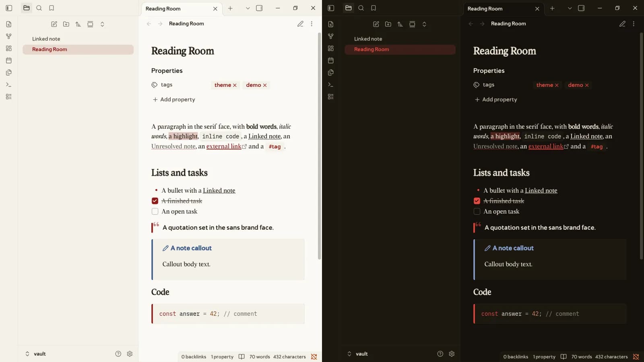
Task: Open the vault switcher in dark window
Action: pos(357,354)
